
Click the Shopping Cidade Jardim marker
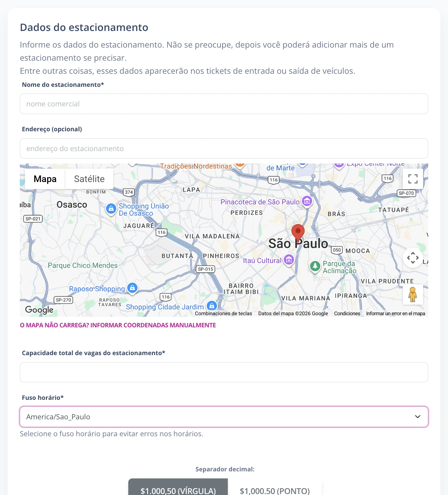(212, 306)
